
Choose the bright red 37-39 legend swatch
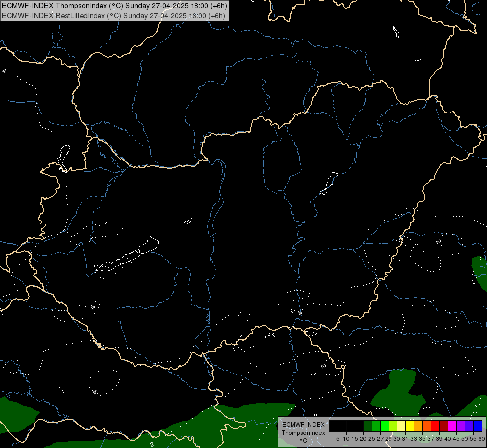(435, 426)
